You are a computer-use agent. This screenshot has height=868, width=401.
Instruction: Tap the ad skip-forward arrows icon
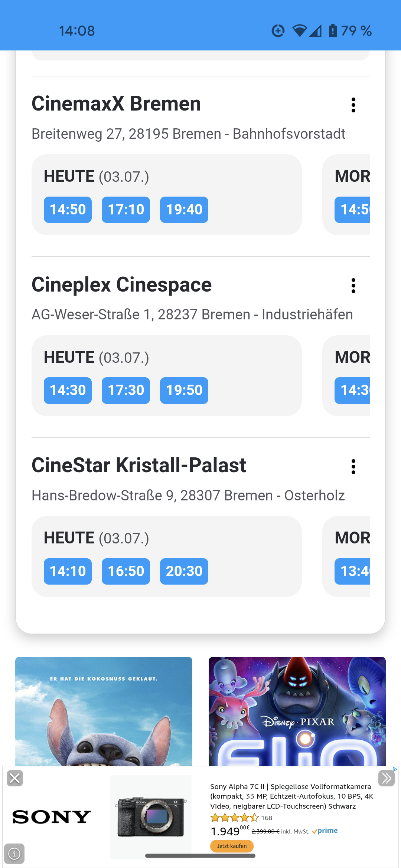point(386,778)
